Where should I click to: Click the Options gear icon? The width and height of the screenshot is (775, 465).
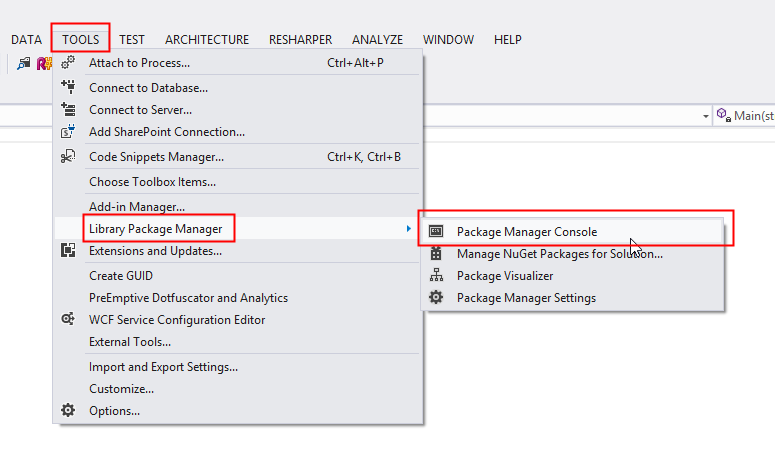click(x=68, y=410)
